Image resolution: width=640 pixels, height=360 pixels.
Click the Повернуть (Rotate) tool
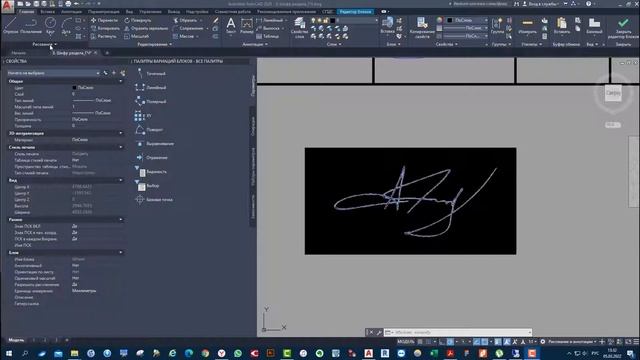[138, 20]
